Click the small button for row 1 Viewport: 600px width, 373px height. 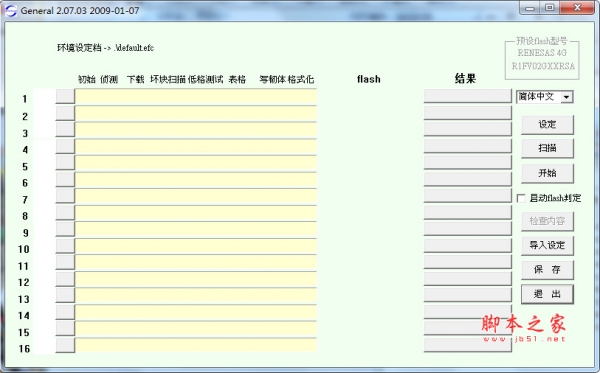65,96
